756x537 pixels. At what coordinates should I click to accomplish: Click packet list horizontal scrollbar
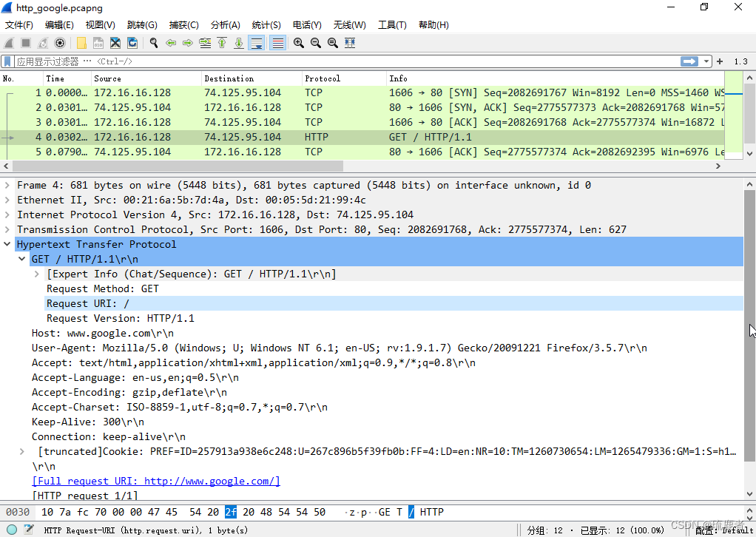click(178, 166)
